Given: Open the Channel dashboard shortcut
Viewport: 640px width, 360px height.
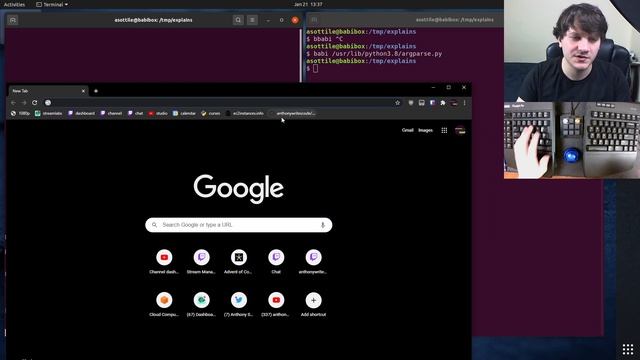Looking at the screenshot, I should click(x=164, y=262).
